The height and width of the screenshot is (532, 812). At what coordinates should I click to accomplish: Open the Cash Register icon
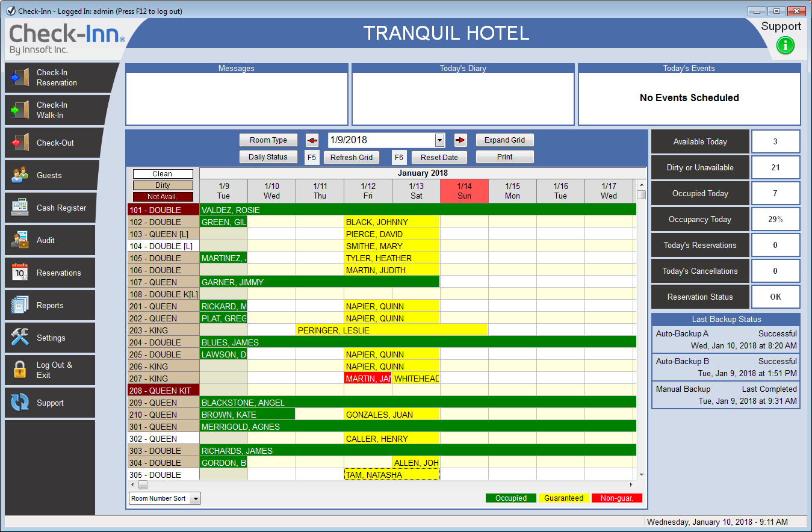pos(20,208)
